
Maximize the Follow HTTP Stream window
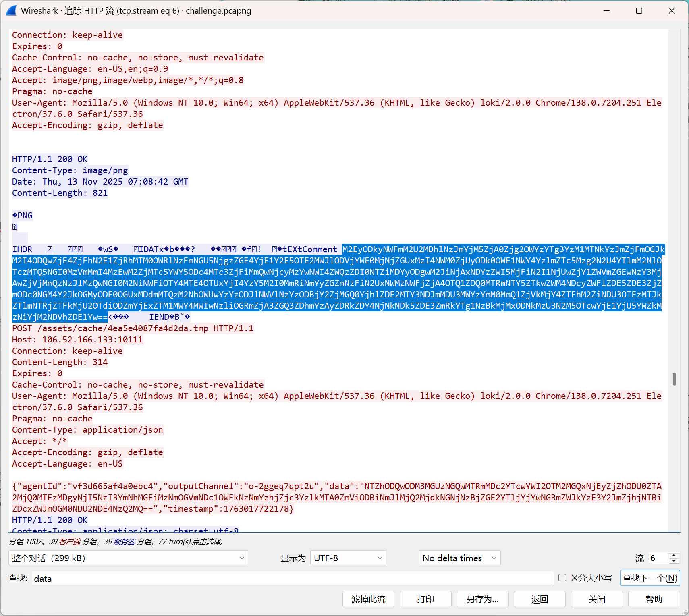tap(639, 11)
